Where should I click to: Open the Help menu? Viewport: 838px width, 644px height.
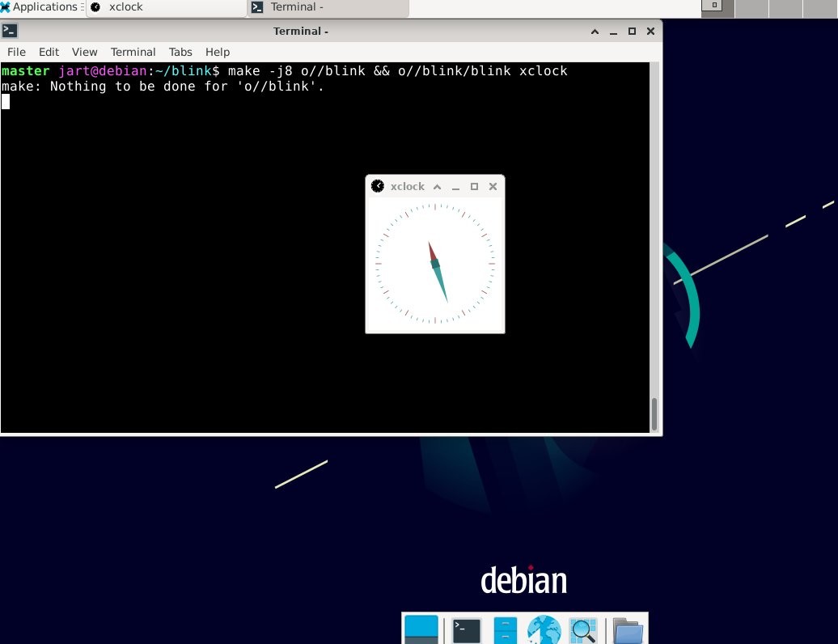(218, 52)
